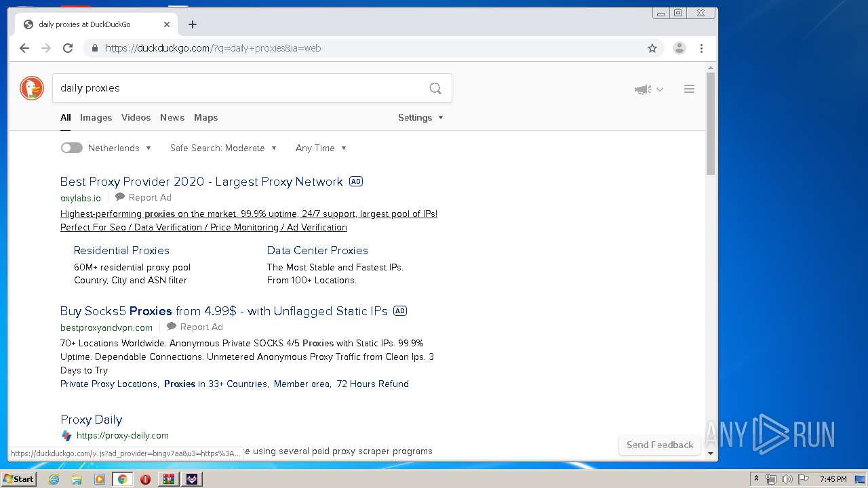Click the search magnifier icon
Image resolution: width=868 pixels, height=488 pixels.
[435, 88]
